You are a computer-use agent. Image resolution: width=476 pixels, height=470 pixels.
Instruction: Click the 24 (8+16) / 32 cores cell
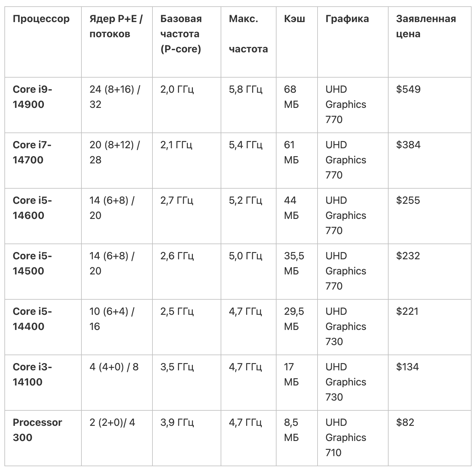pos(115,97)
